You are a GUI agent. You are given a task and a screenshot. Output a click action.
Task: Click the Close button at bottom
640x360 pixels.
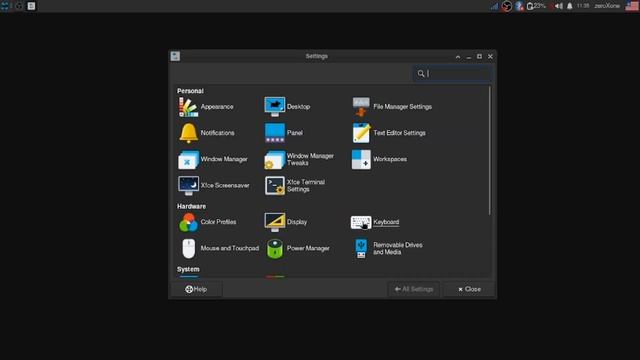point(469,289)
